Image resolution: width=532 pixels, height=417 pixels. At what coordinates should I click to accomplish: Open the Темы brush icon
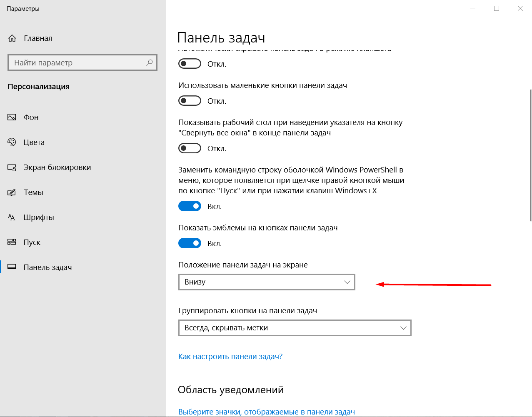point(12,192)
